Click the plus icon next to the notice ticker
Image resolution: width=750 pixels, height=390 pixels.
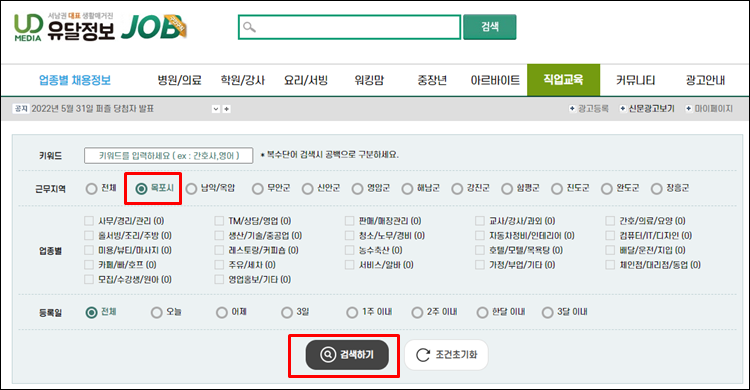click(x=227, y=109)
